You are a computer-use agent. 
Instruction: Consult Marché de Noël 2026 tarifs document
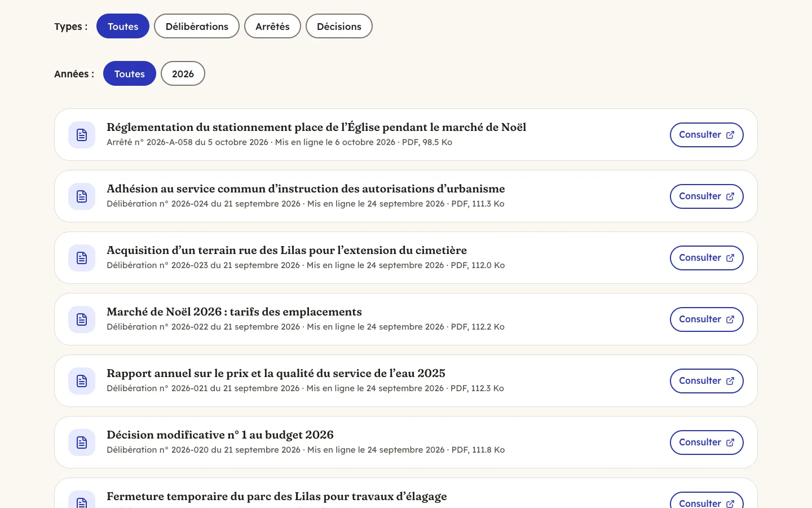coord(707,319)
